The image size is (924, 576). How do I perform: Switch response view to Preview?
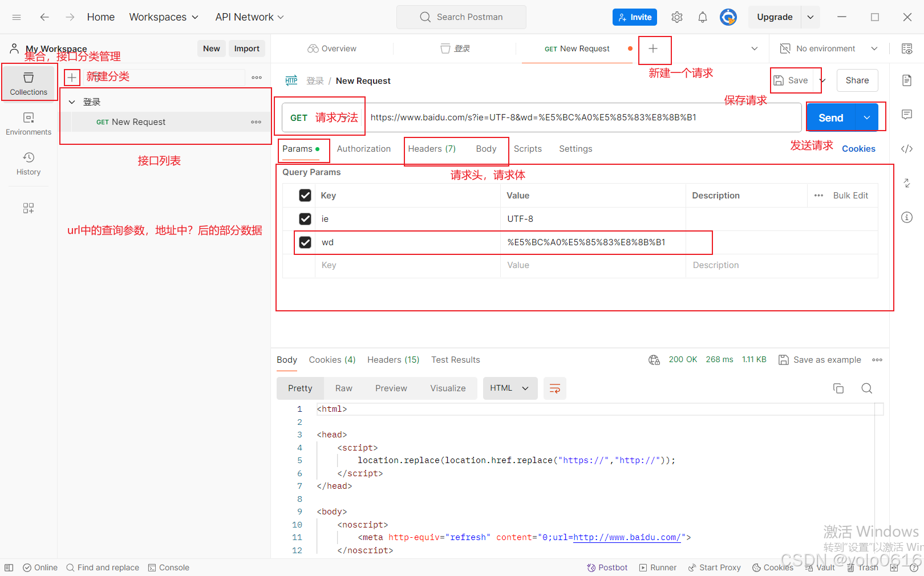(x=391, y=388)
